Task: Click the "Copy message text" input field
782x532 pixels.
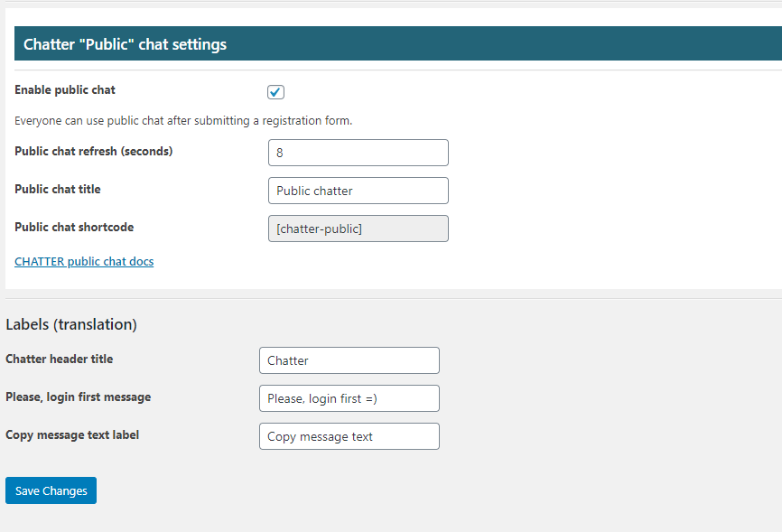Action: point(349,436)
